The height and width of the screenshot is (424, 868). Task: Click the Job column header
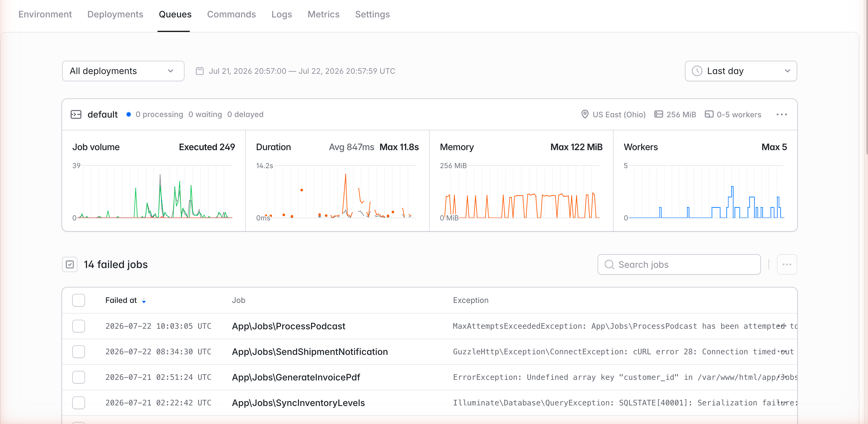238,300
